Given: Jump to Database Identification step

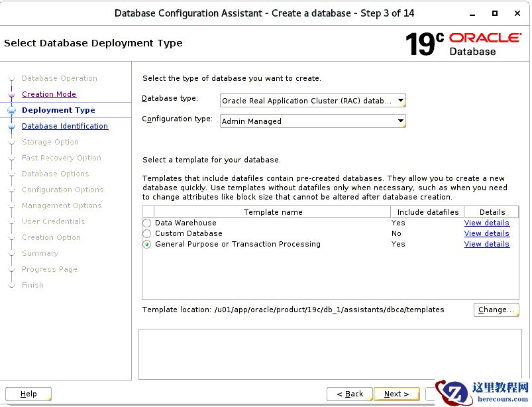Looking at the screenshot, I should tap(65, 126).
